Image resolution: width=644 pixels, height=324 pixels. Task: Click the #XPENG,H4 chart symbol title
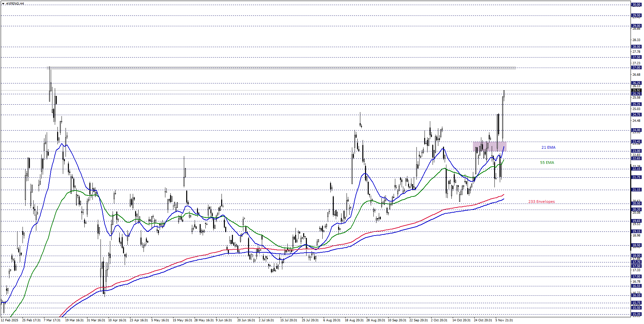(15, 4)
